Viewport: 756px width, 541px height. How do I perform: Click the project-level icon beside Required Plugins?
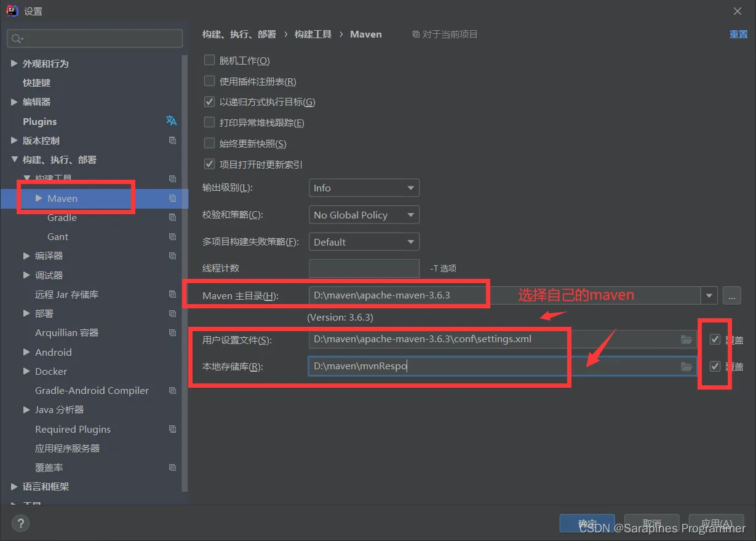pos(172,429)
